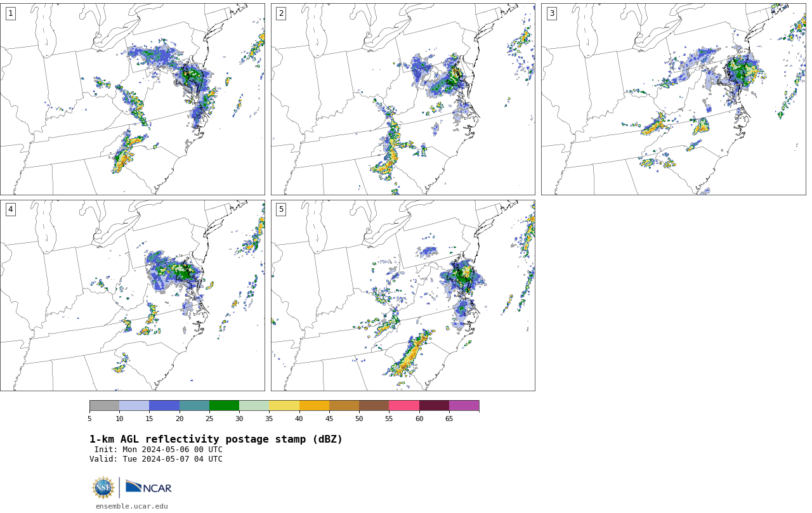The image size is (812, 513).
Task: Open ensemble member 5 reflectivity map
Action: [x=403, y=295]
